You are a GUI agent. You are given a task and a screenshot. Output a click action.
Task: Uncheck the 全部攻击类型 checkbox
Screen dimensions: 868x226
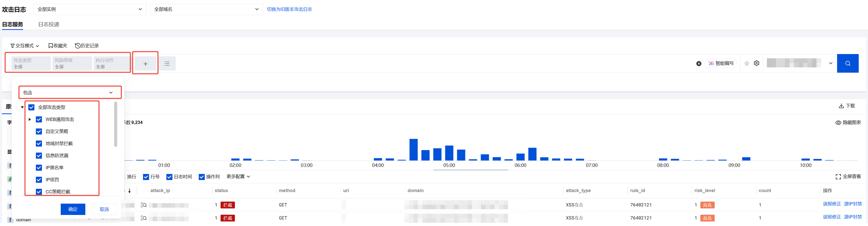point(31,107)
